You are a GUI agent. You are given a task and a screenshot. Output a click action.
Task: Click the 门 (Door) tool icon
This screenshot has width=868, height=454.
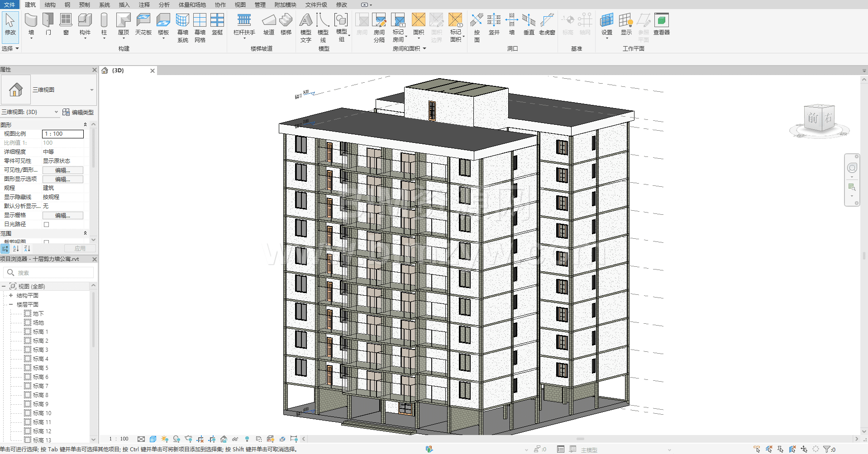48,24
